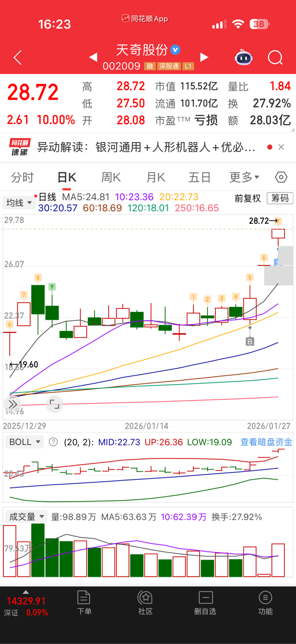296x644 pixels.
Task: Tap the blue verified badge
Action: [175, 50]
